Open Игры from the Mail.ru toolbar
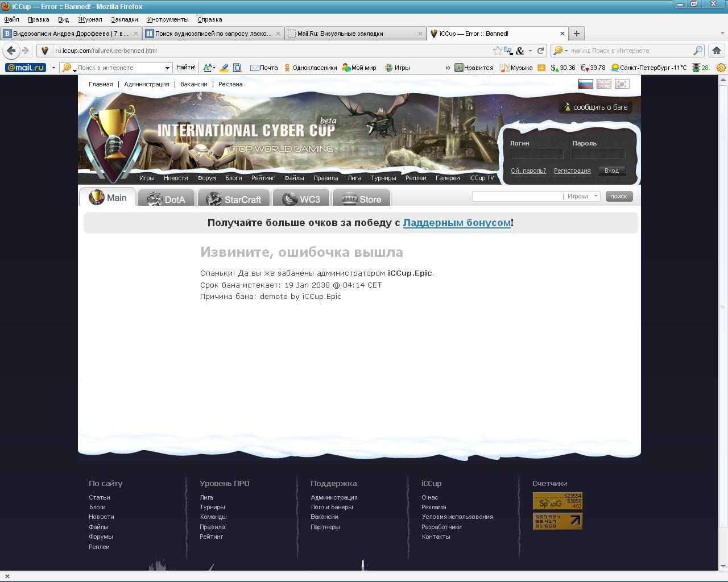The image size is (728, 582). (398, 68)
